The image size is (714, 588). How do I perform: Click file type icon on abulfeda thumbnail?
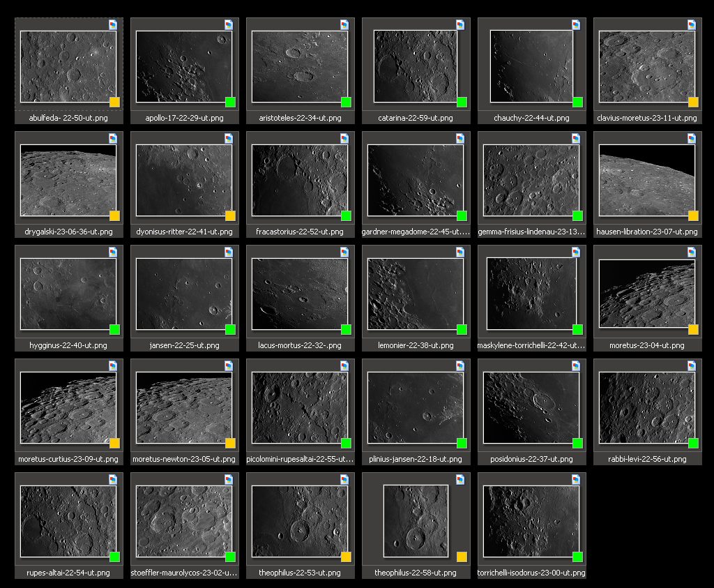click(x=113, y=24)
